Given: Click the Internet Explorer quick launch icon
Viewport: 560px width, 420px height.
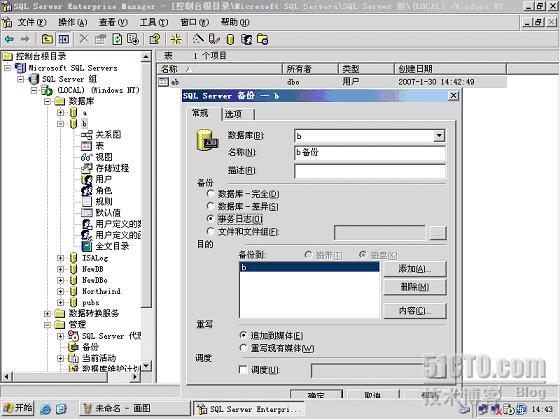Looking at the screenshot, I should (x=45, y=409).
